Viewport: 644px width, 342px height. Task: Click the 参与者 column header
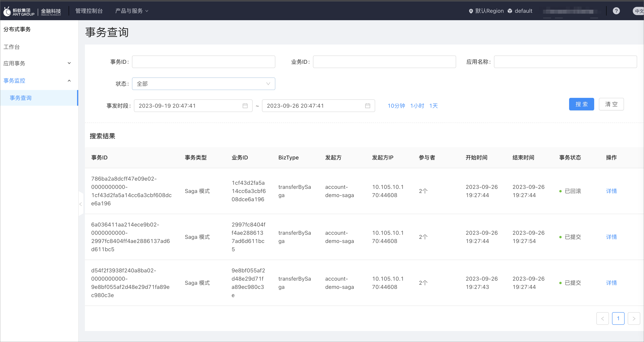(x=427, y=157)
